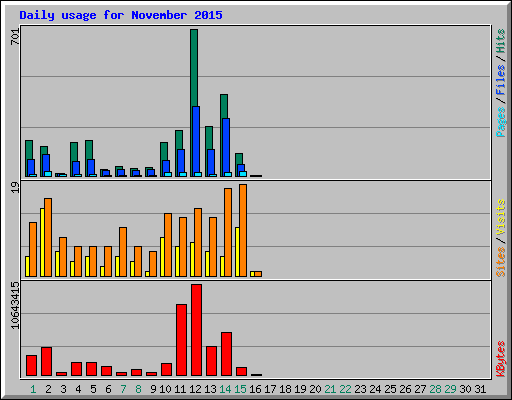The height and width of the screenshot is (400, 512).
Task: Click green day label 29 on the x-axis
Action: [x=450, y=389]
